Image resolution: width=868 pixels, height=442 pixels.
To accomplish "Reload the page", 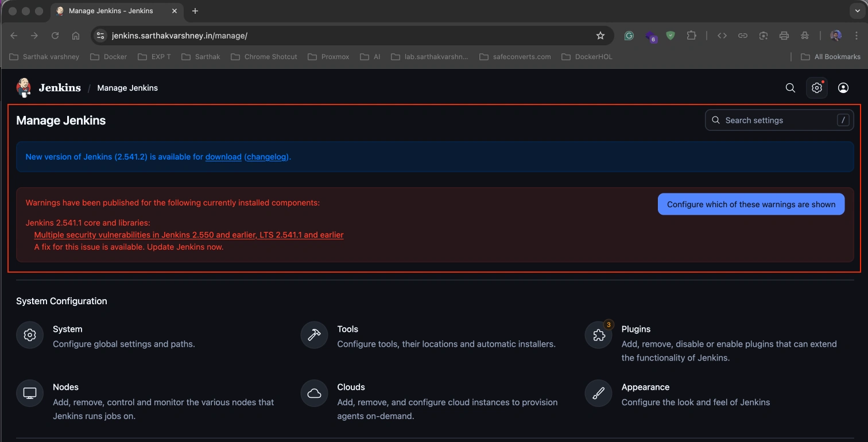I will click(x=55, y=36).
